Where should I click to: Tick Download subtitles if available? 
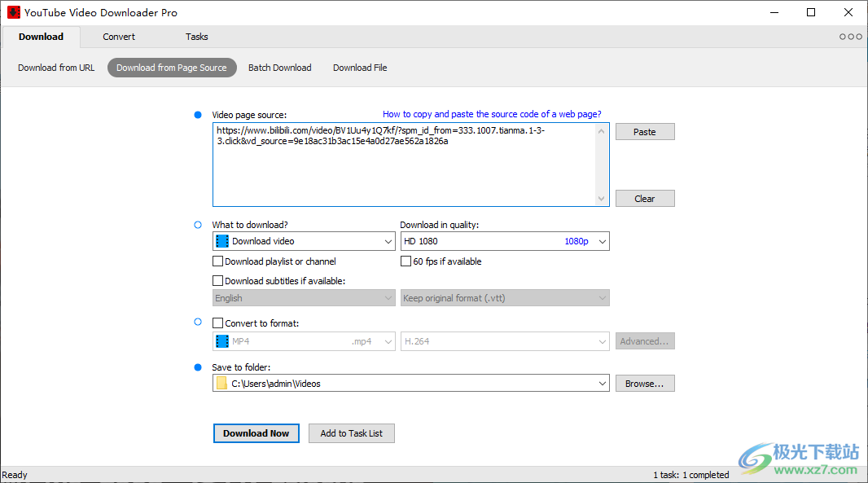(x=218, y=281)
